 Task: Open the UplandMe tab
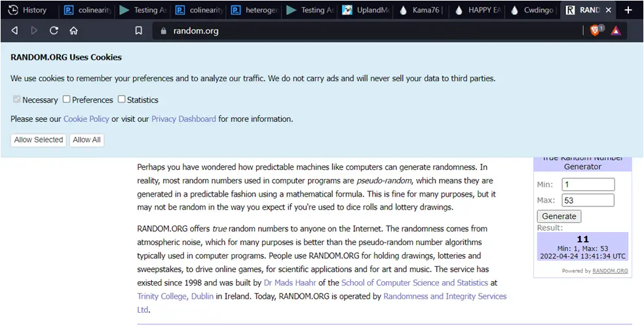pyautogui.click(x=366, y=10)
